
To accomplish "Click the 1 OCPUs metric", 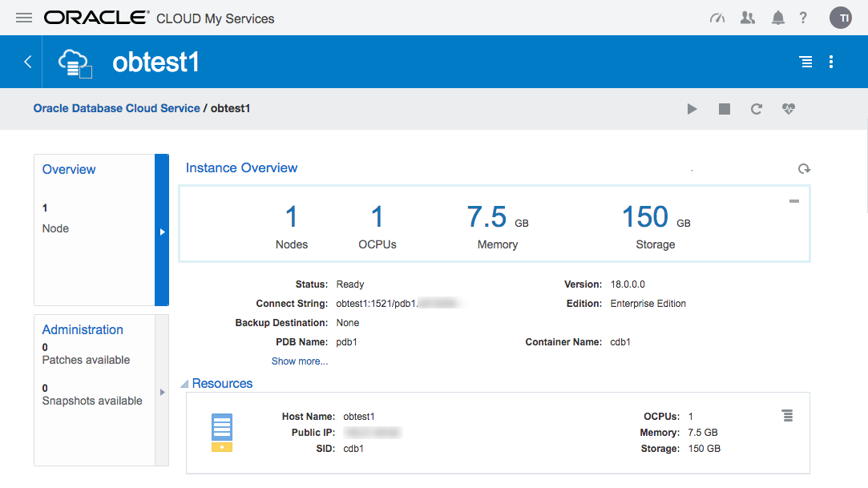I will coord(377,226).
